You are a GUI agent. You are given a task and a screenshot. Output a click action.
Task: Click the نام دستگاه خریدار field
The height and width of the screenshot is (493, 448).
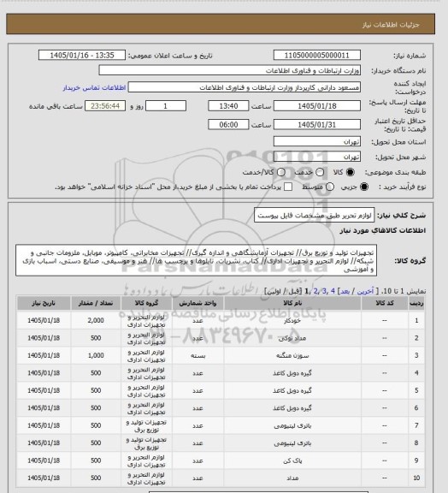[x=230, y=70]
